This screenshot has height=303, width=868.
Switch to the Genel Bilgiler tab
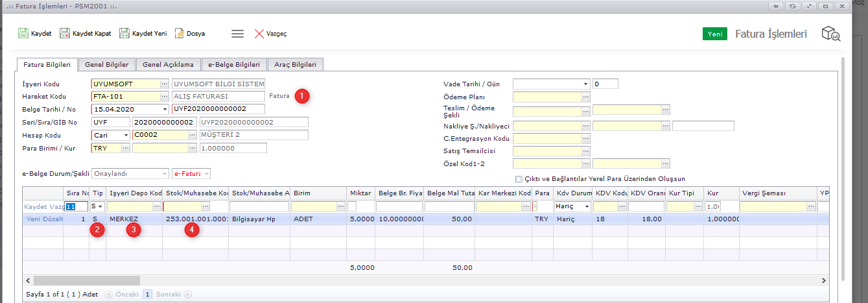[106, 64]
